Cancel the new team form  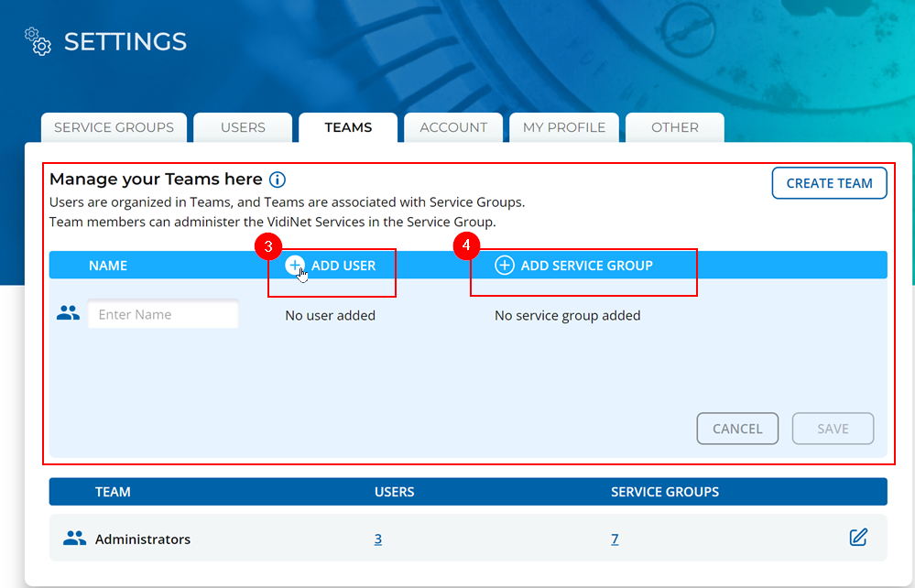pyautogui.click(x=737, y=429)
